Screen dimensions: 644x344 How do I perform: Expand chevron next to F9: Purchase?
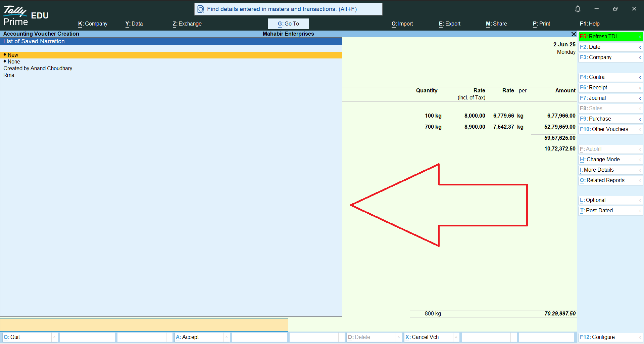[x=640, y=119]
